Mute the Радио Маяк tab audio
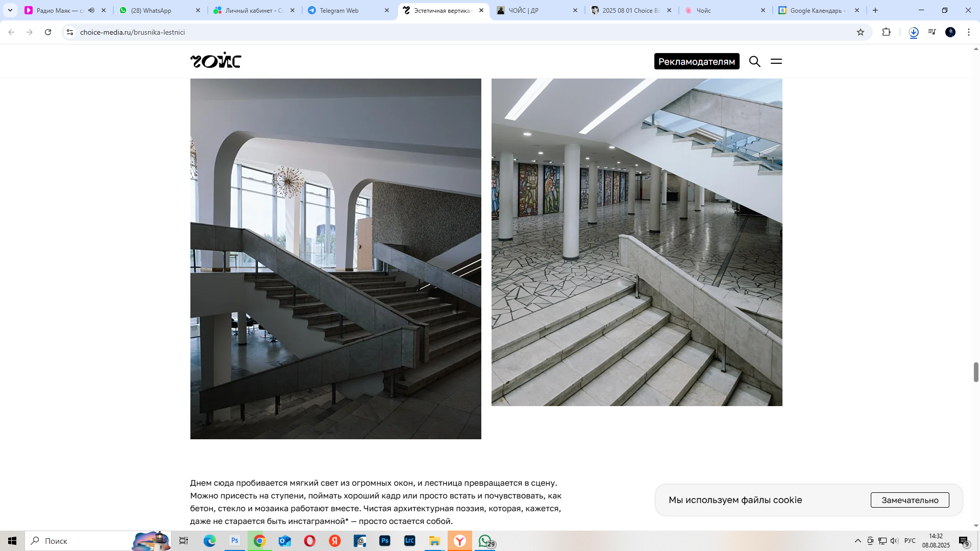Viewport: 980px width, 551px height. click(x=91, y=10)
